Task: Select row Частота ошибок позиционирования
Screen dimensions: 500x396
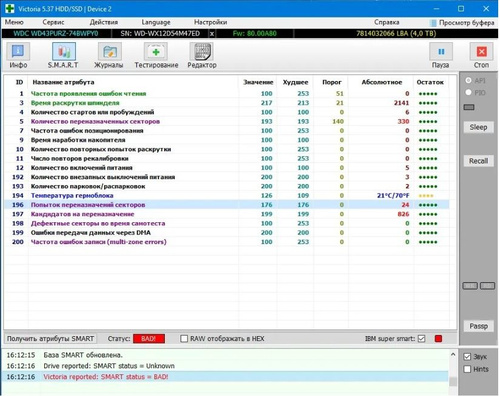Action: point(227,131)
